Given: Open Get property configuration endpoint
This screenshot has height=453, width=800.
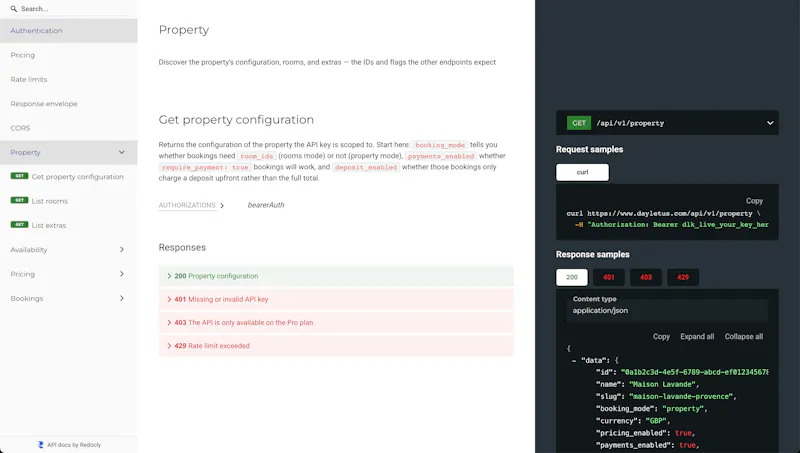Looking at the screenshot, I should (68, 177).
